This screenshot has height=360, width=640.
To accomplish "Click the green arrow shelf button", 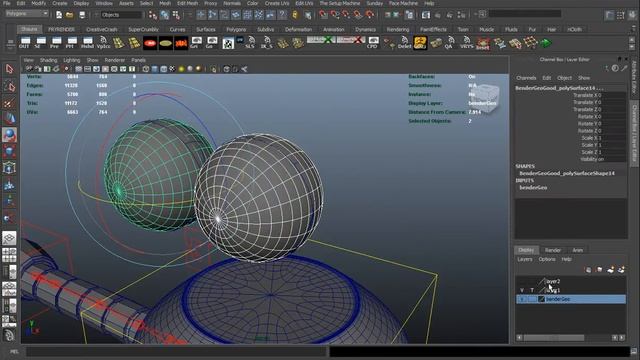I will [x=546, y=42].
